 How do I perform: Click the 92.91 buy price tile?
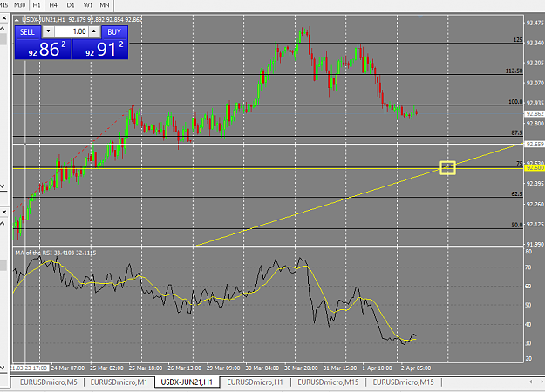(x=100, y=50)
